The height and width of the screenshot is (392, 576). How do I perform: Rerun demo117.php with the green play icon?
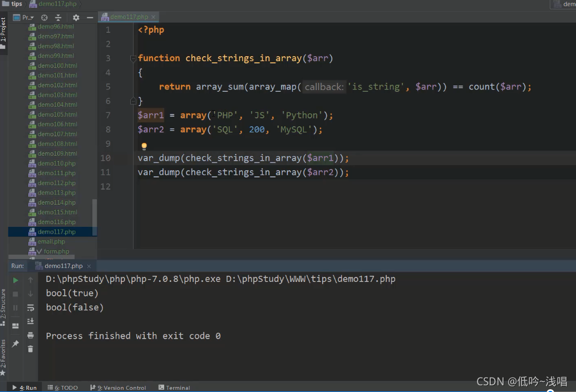coord(16,280)
